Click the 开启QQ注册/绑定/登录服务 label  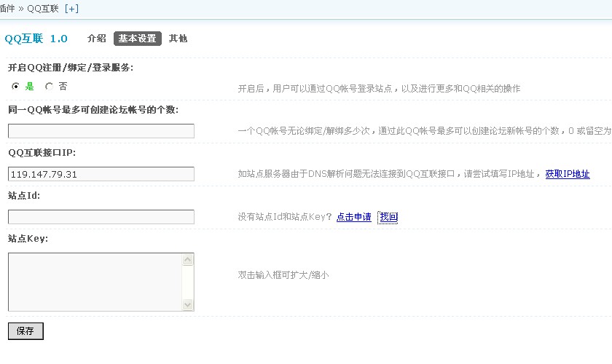click(71, 68)
